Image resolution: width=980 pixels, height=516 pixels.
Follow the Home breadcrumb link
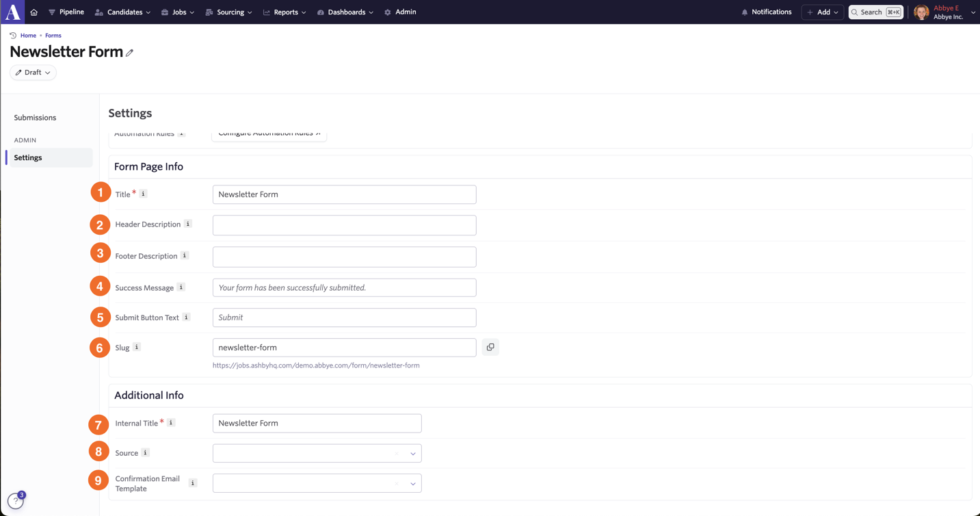[28, 36]
